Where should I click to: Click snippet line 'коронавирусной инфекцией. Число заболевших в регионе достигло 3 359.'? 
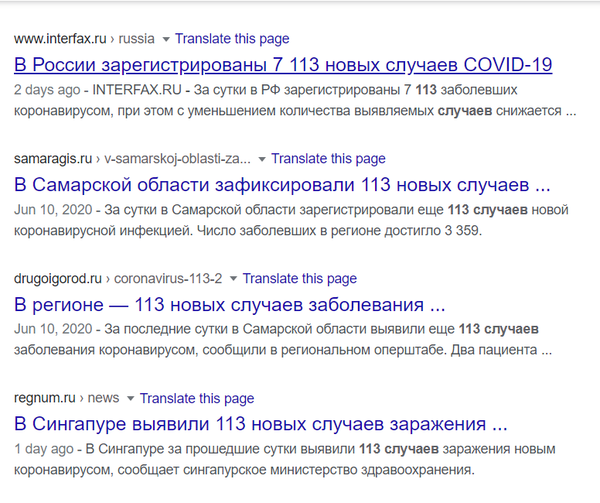[248, 231]
